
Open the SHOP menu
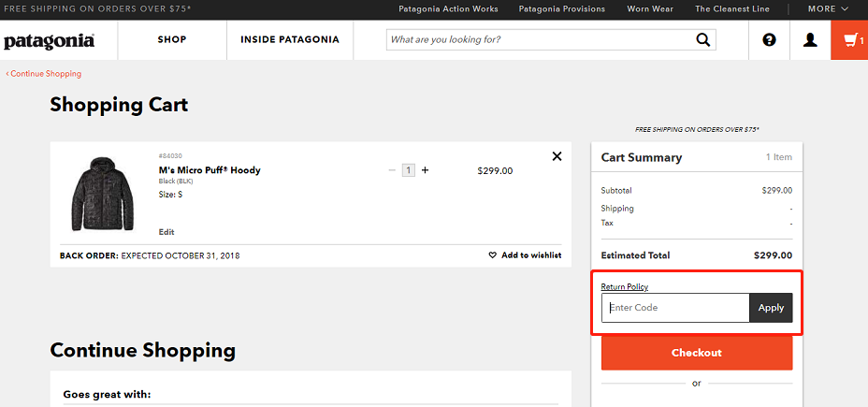[172, 40]
